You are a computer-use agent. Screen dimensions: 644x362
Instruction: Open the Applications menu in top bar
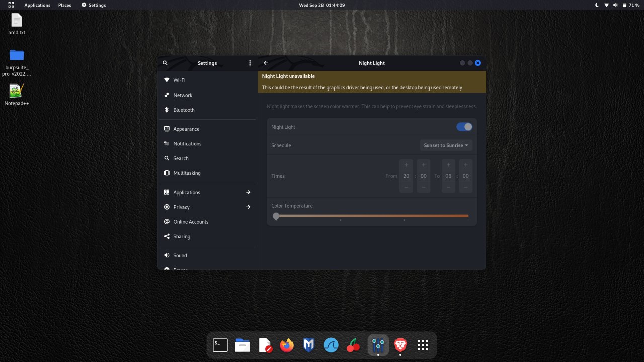point(37,5)
